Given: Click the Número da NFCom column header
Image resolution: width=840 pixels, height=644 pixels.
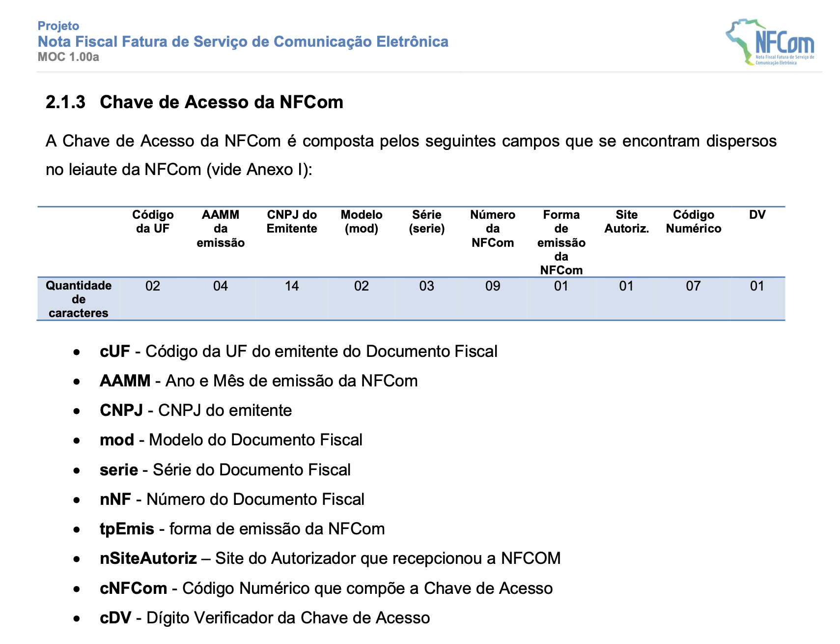Looking at the screenshot, I should [x=493, y=229].
